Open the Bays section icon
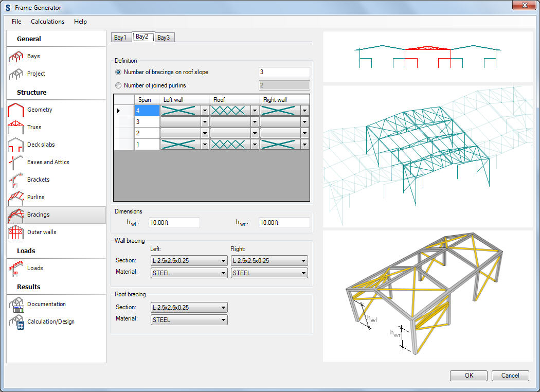The image size is (540, 392). tap(16, 57)
